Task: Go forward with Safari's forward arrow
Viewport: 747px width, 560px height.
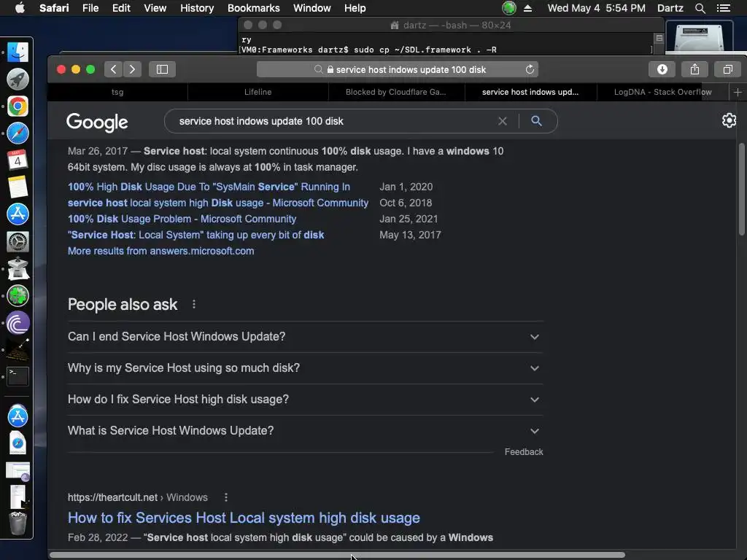Action: [133, 69]
